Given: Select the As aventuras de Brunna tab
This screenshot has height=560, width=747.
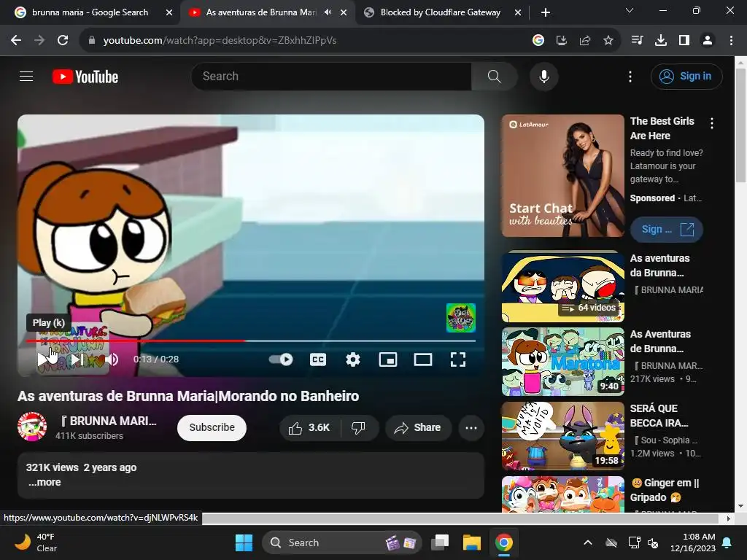Looking at the screenshot, I should (261, 12).
